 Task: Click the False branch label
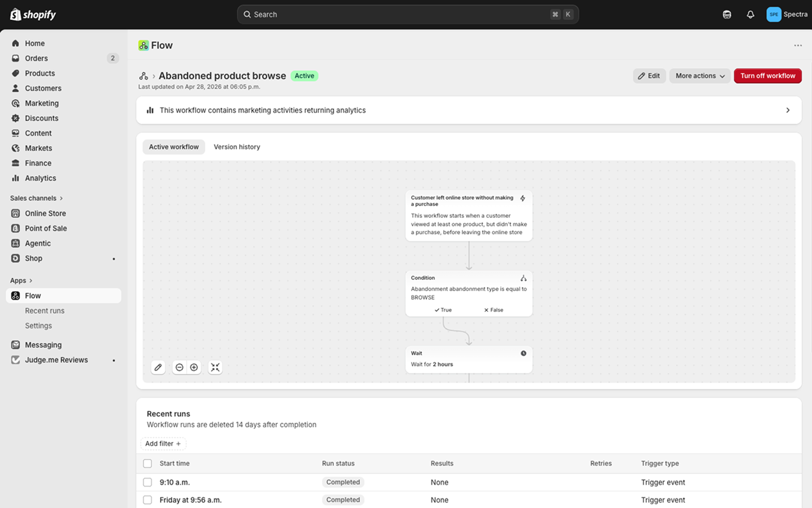493,310
